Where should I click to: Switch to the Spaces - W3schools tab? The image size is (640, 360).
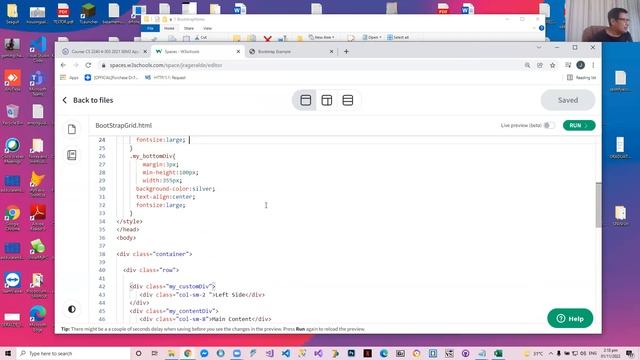(x=197, y=51)
